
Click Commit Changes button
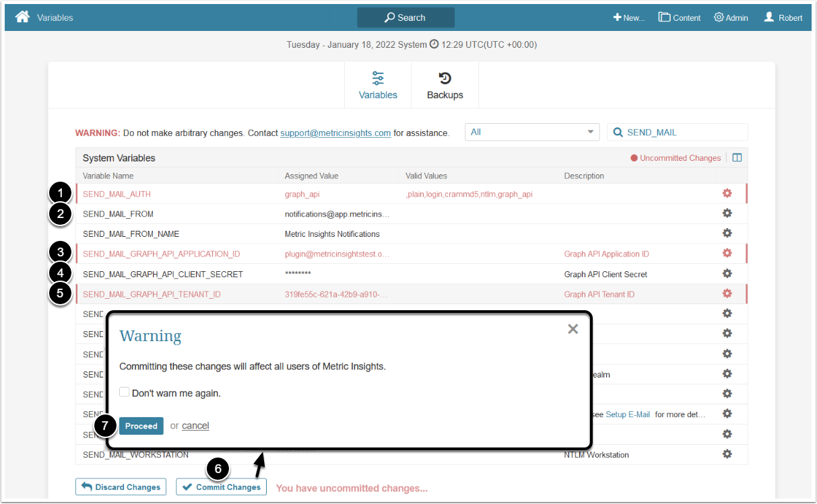222,487
